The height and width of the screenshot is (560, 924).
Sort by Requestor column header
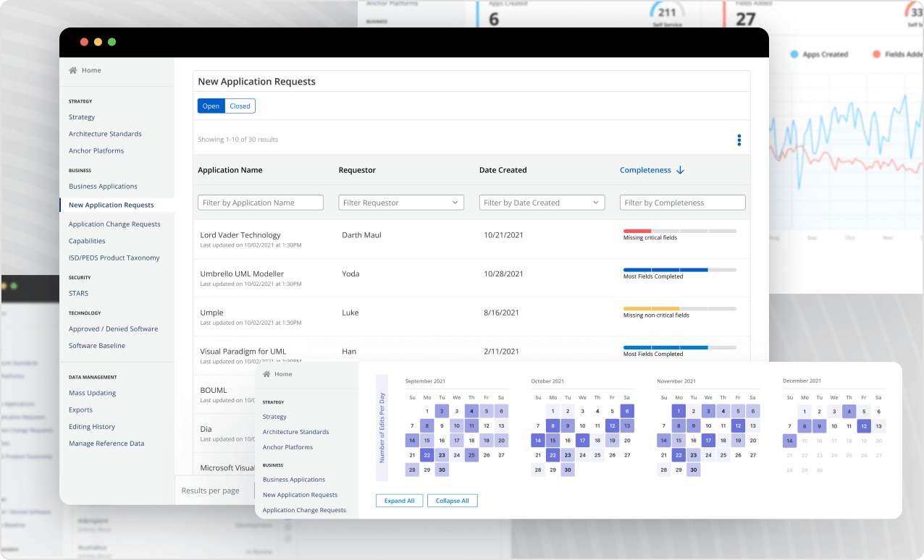click(357, 170)
